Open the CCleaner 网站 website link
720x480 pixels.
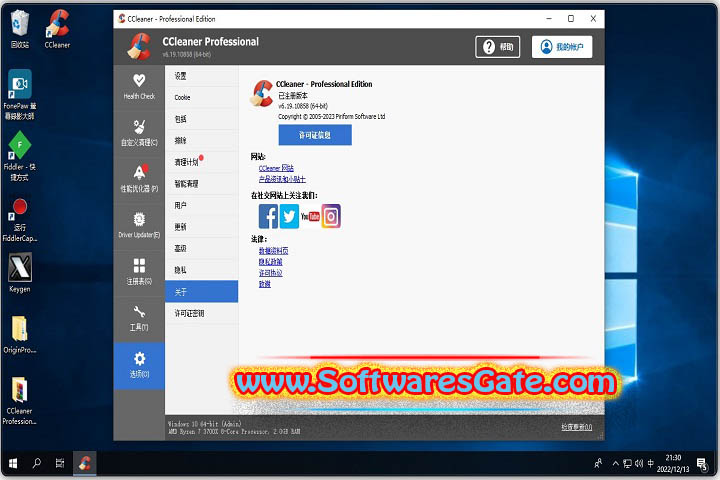tap(276, 168)
